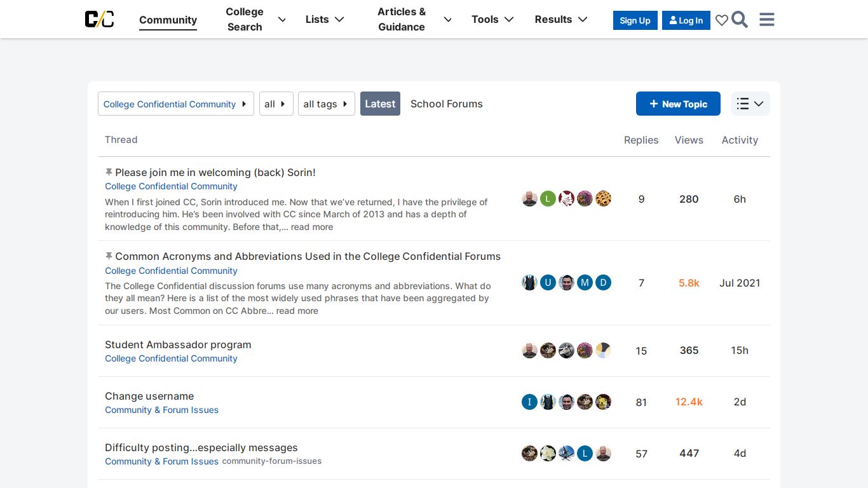Open College Confidential Community category dropdown

176,104
